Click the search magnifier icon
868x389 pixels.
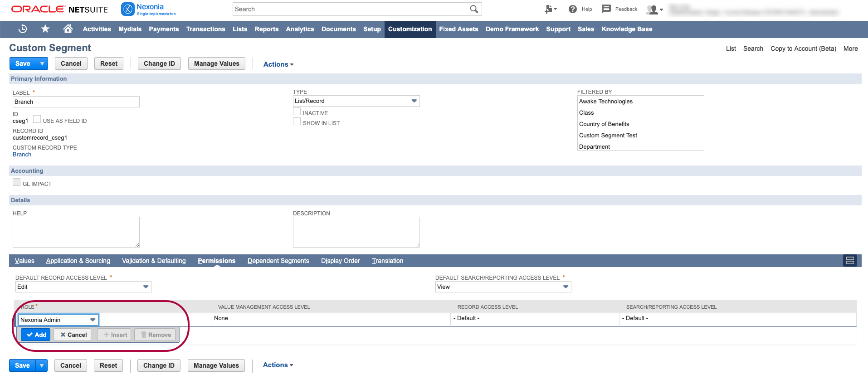click(x=474, y=9)
